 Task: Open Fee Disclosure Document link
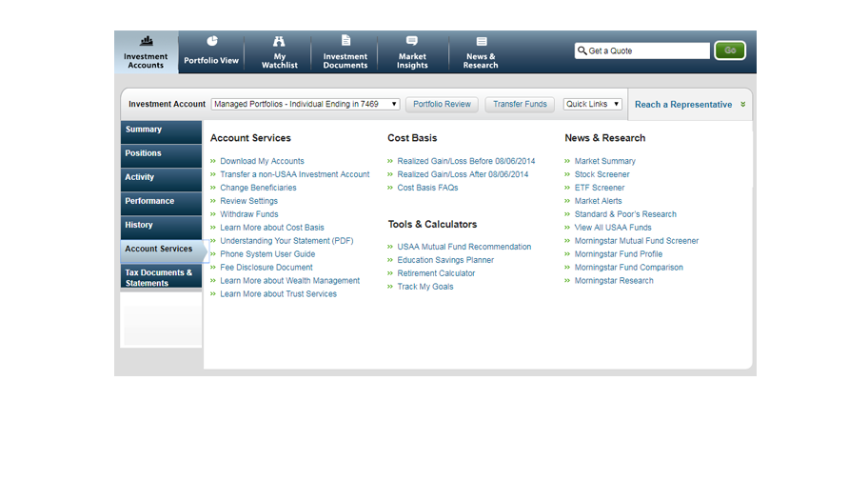click(266, 268)
